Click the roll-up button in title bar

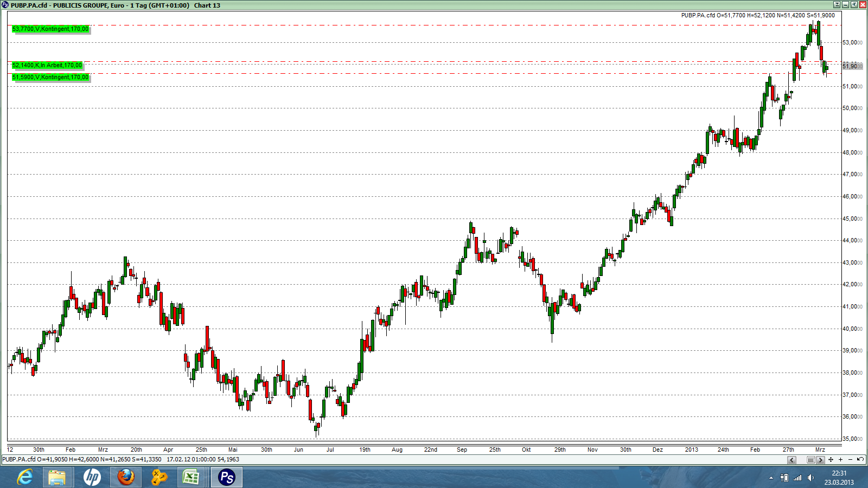(837, 4)
